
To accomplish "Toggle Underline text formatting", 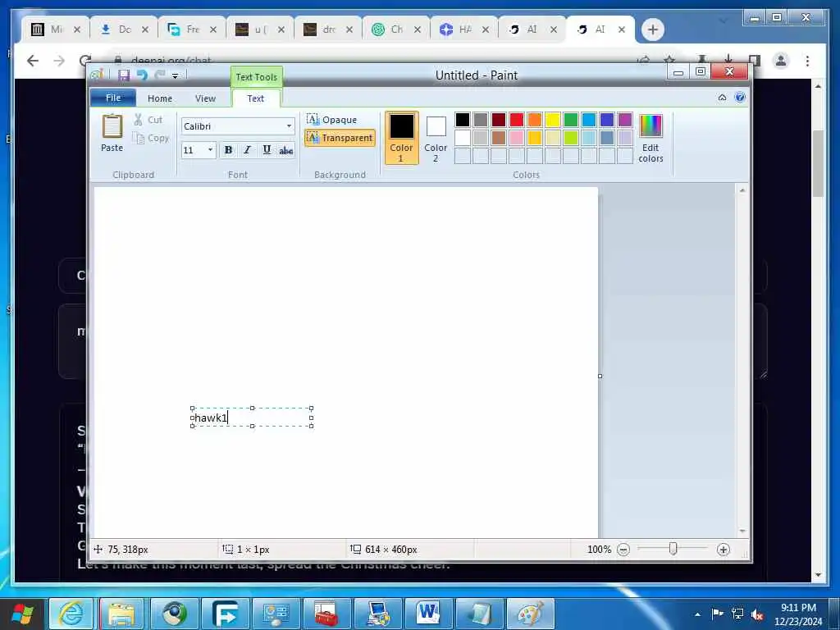I will [x=267, y=150].
